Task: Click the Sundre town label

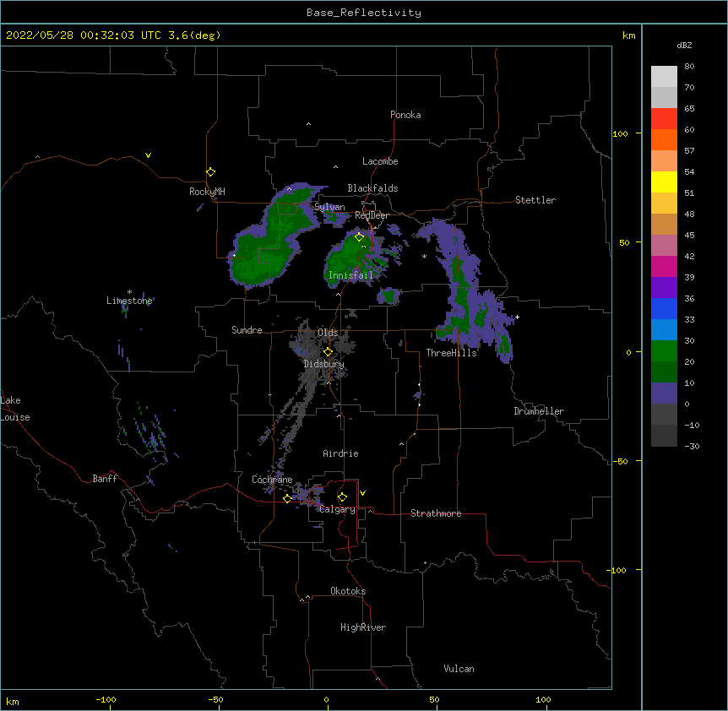Action: point(247,330)
